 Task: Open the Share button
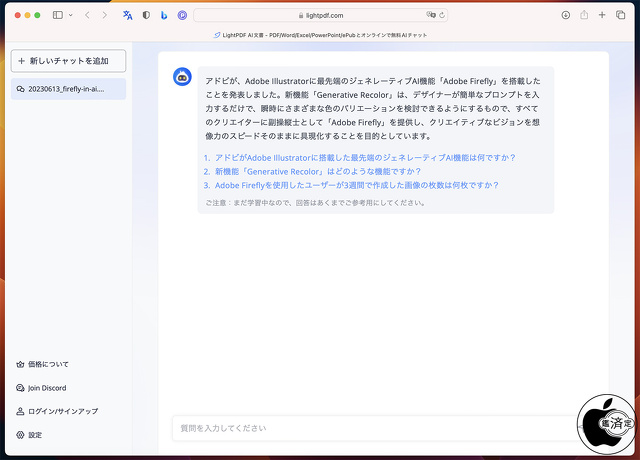[584, 15]
